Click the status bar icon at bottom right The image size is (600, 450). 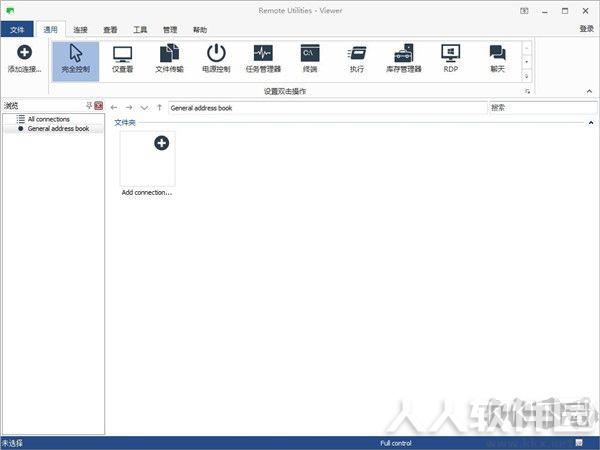pos(579,443)
